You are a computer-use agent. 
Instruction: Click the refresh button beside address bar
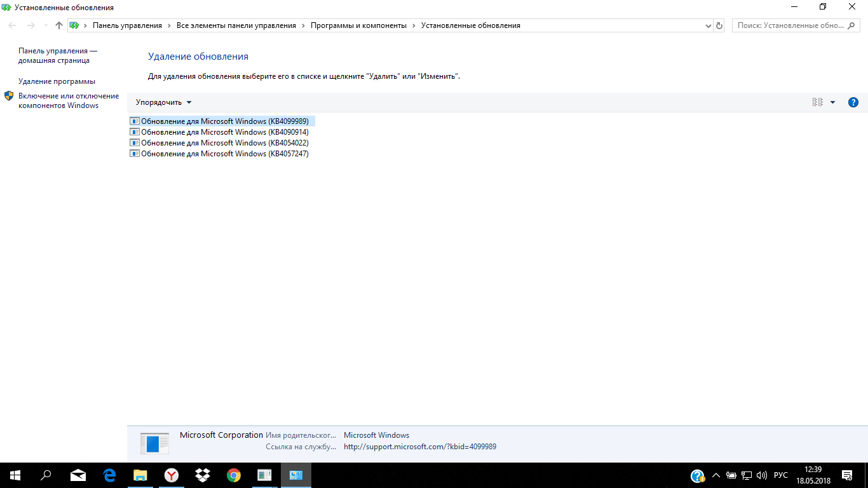(x=719, y=25)
